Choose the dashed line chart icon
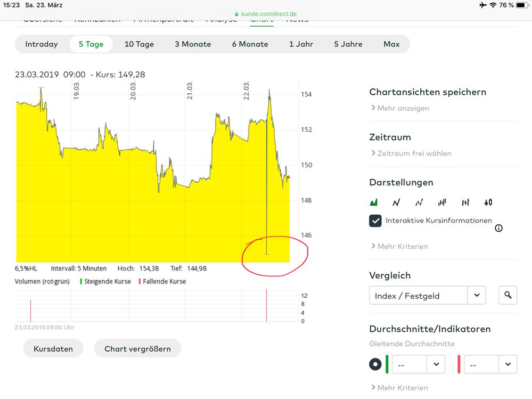532x399 pixels. (419, 202)
